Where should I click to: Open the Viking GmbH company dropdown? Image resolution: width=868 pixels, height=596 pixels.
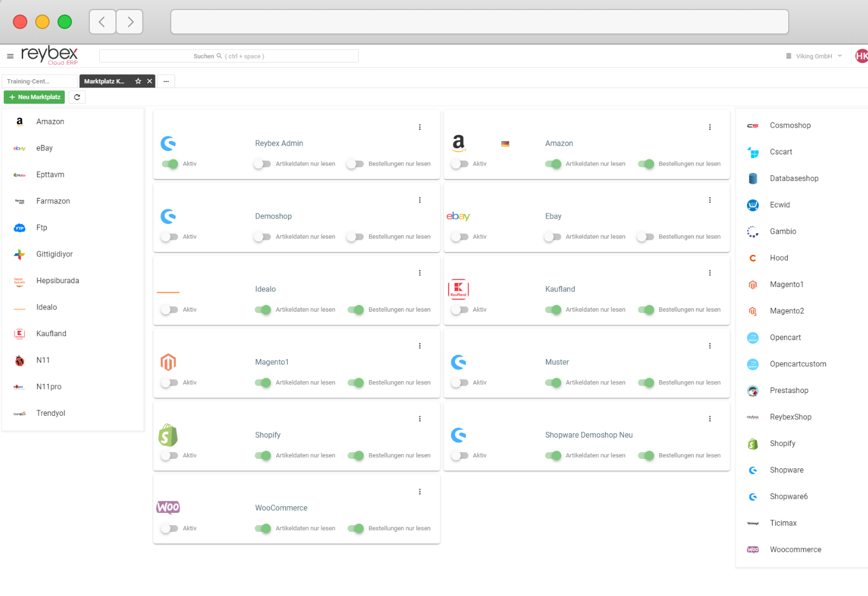pos(814,56)
